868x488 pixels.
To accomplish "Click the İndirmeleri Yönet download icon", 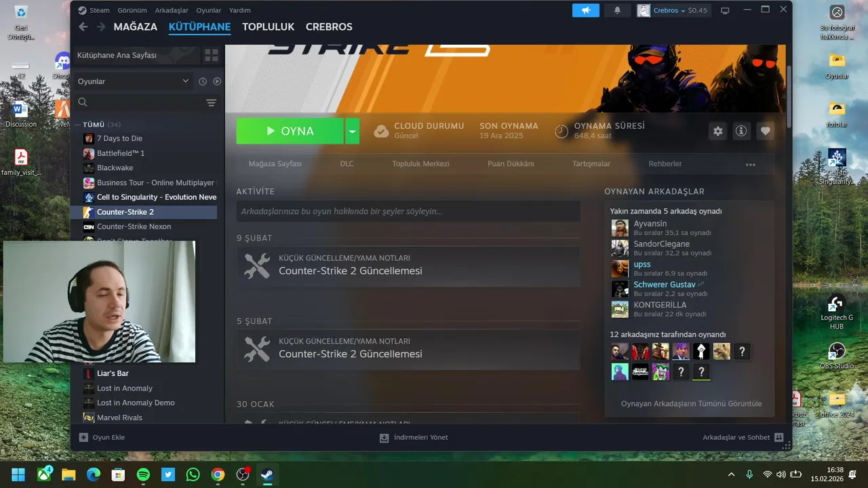I will tap(384, 437).
